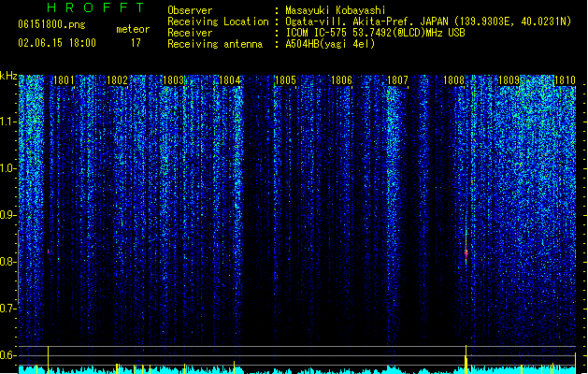Viewport: 588px width, 374px height.
Task: Click time marker 1809
Action: click(509, 80)
